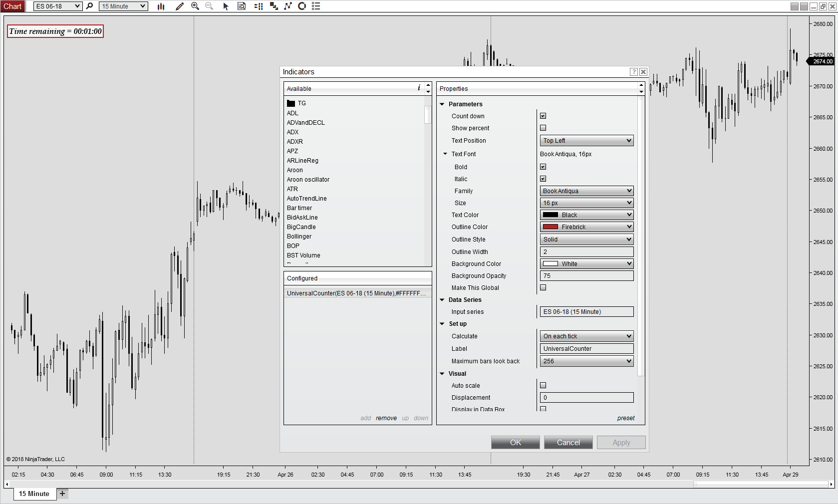
Task: Collapse the Parameters section
Action: point(442,104)
